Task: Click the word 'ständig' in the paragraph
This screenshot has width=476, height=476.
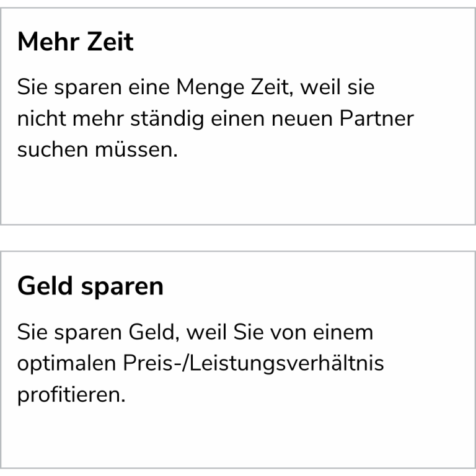Action: pyautogui.click(x=167, y=119)
